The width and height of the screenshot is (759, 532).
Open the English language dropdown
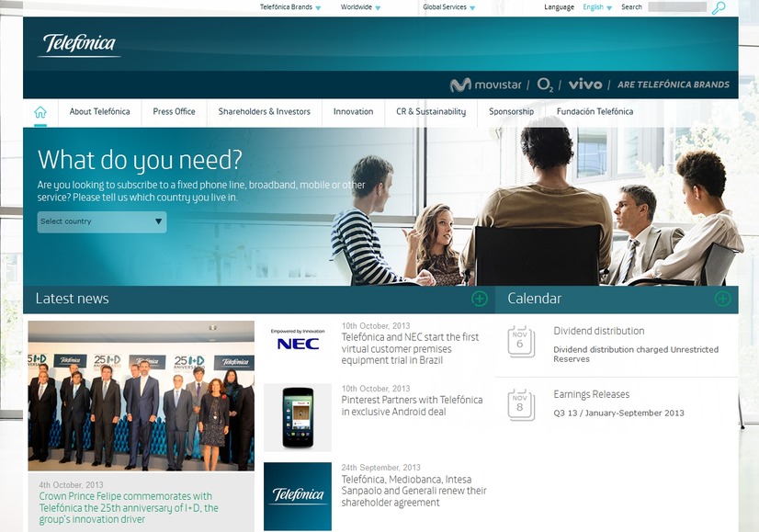[x=597, y=7]
